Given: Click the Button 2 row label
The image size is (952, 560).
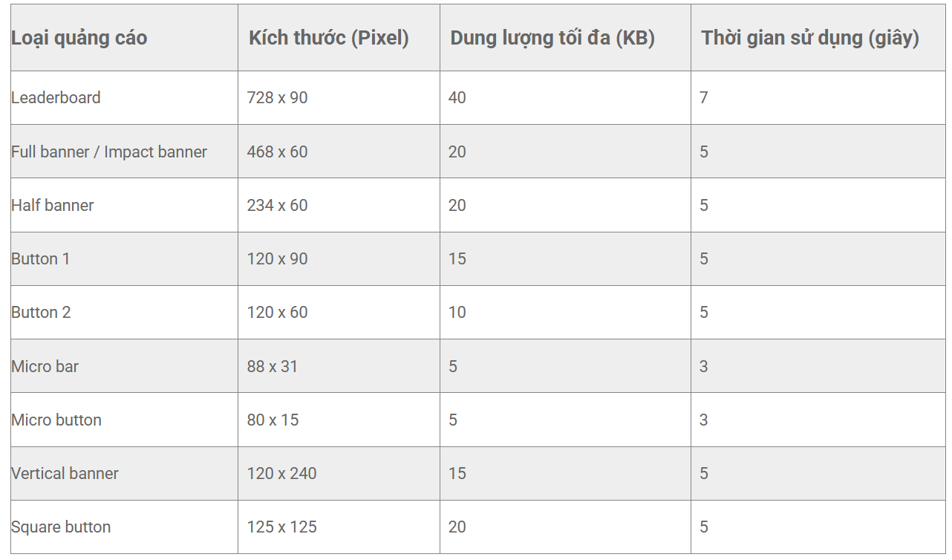Looking at the screenshot, I should pos(41,312).
